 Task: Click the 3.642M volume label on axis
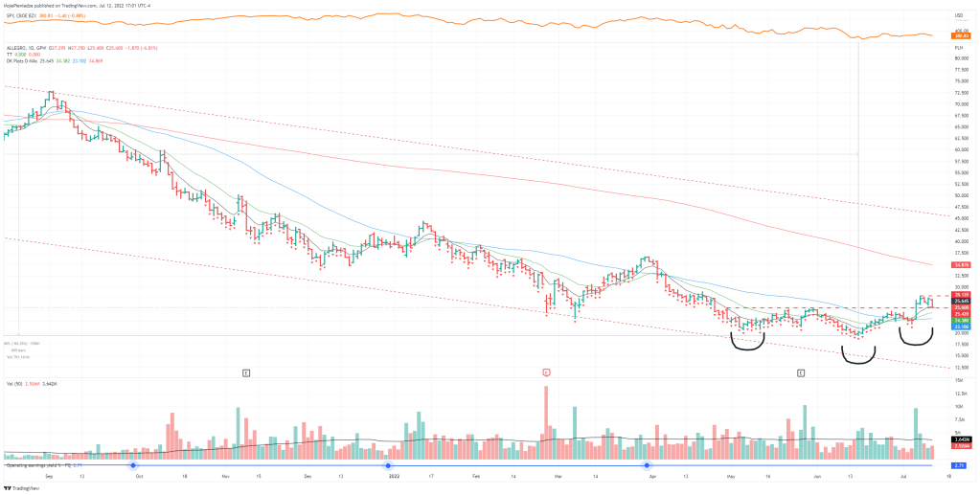(961, 440)
